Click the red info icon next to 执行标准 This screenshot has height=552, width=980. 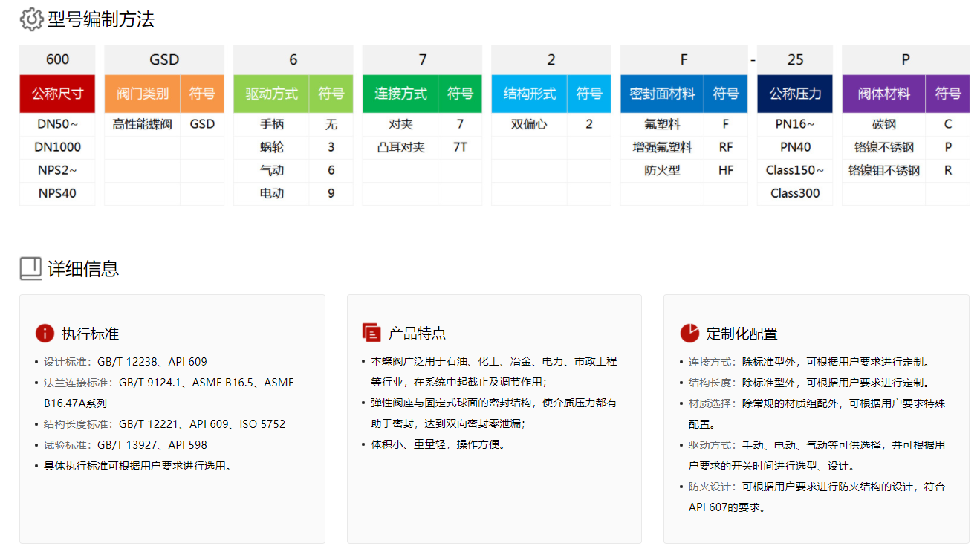coord(45,333)
